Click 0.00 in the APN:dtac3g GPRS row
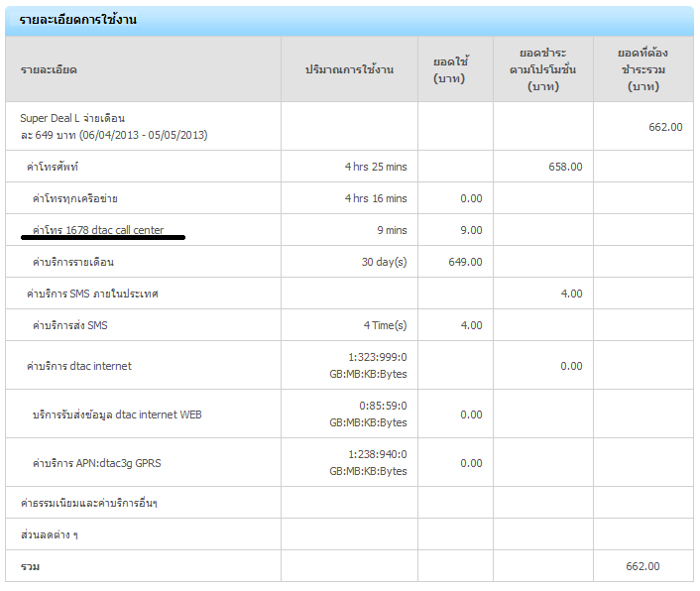This screenshot has height=591, width=700. [x=471, y=463]
